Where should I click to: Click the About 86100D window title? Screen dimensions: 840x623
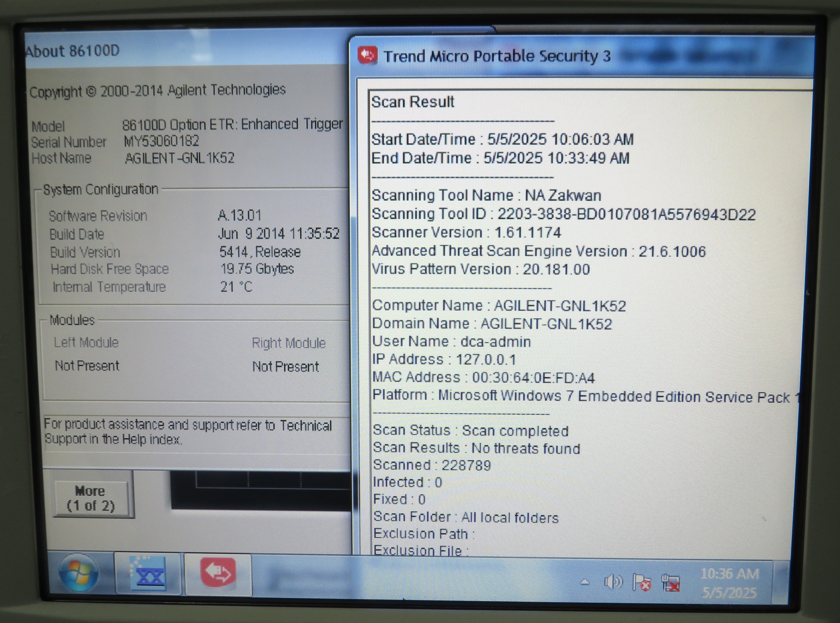pos(72,51)
